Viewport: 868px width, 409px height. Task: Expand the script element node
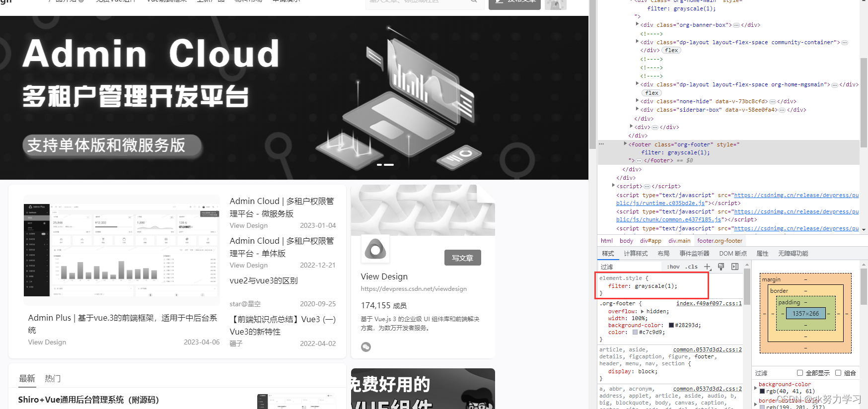[x=613, y=186]
